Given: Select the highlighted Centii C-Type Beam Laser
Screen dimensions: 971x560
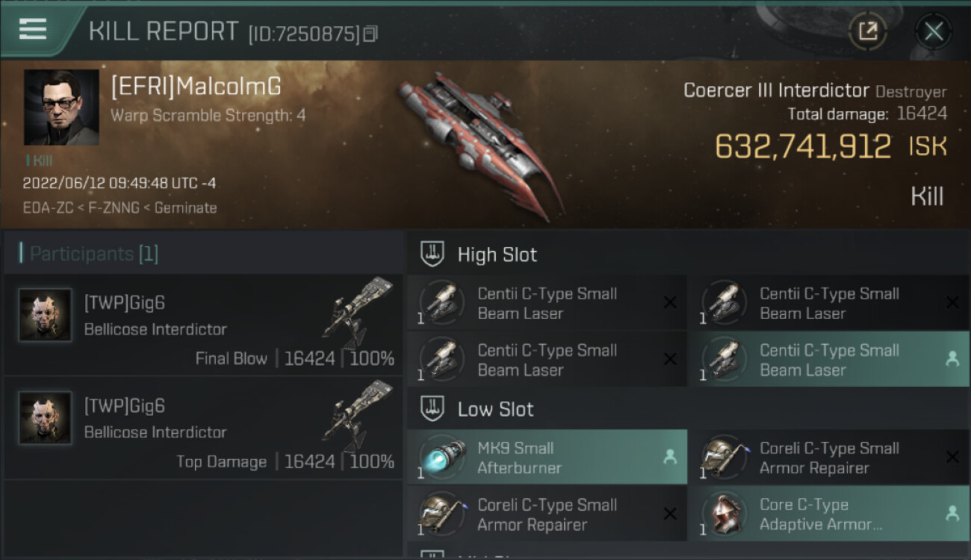Looking at the screenshot, I should (x=829, y=360).
